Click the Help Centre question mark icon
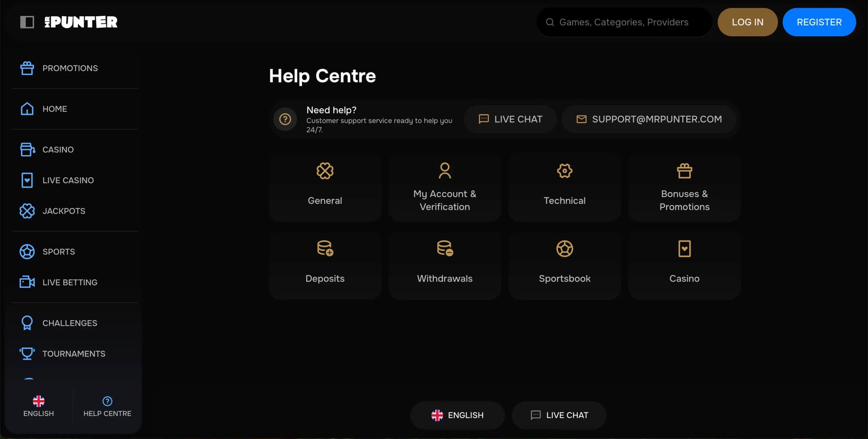The height and width of the screenshot is (439, 868). pos(107,401)
